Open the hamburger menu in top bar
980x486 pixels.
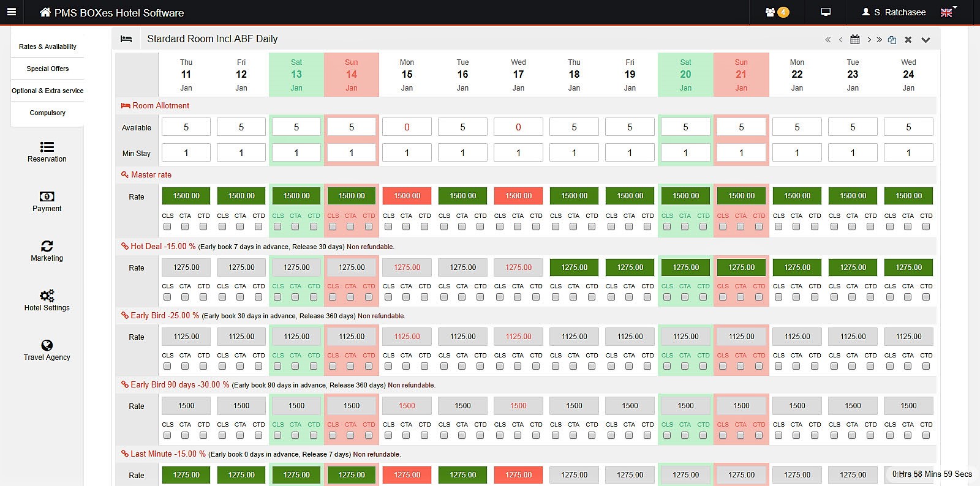[11, 12]
